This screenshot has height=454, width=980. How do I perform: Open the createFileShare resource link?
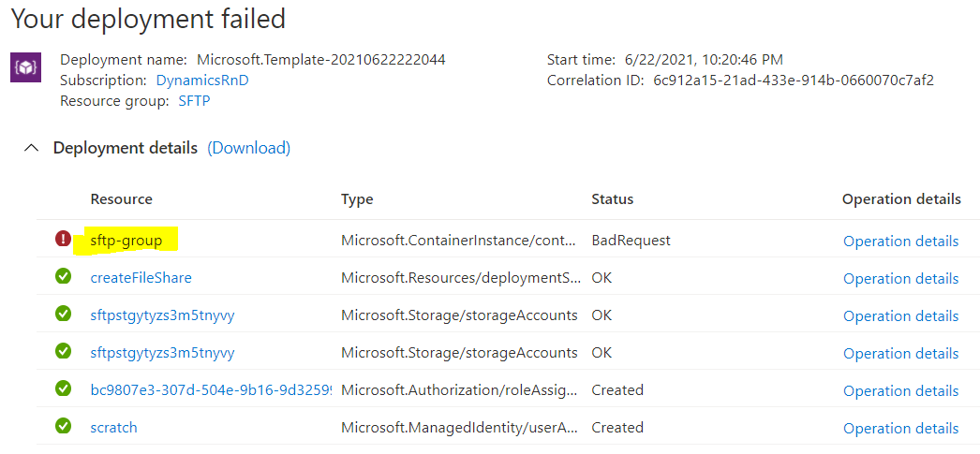[x=141, y=278]
